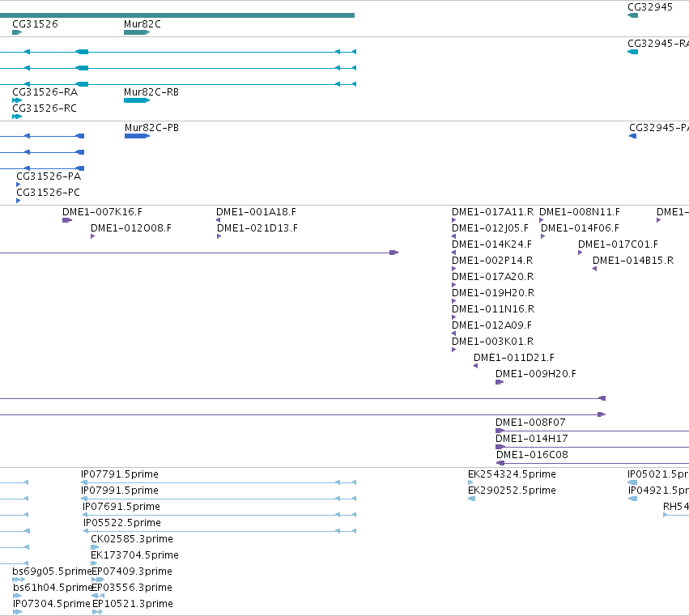This screenshot has height=616, width=689.
Task: Select DME1-017A20.R feature
Action: 454,285
